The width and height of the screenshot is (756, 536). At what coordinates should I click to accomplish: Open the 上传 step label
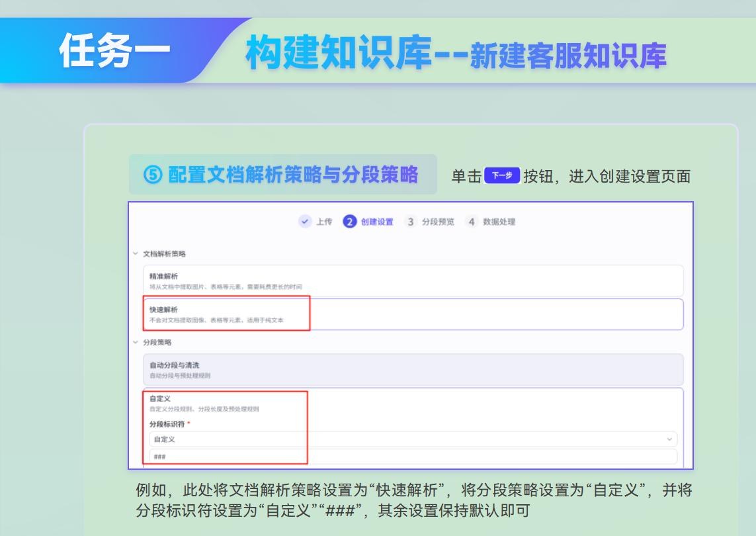(324, 222)
